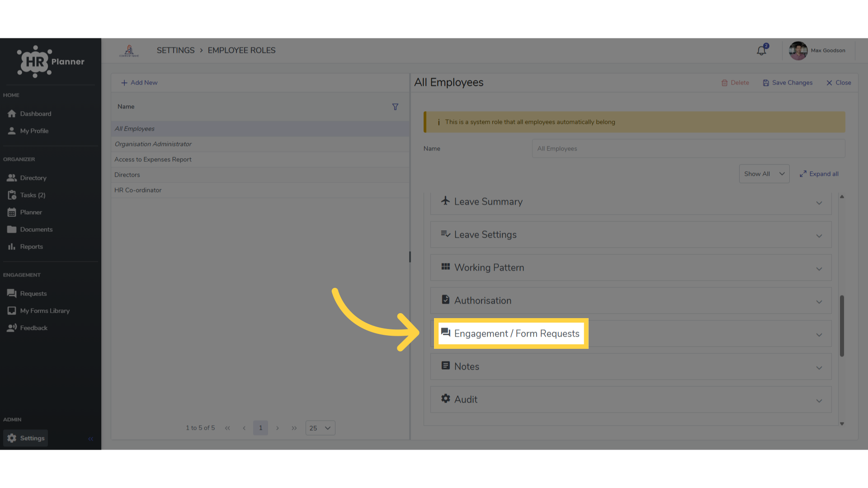Click the HR Planner logo
This screenshot has height=488, width=868.
pyautogui.click(x=51, y=61)
